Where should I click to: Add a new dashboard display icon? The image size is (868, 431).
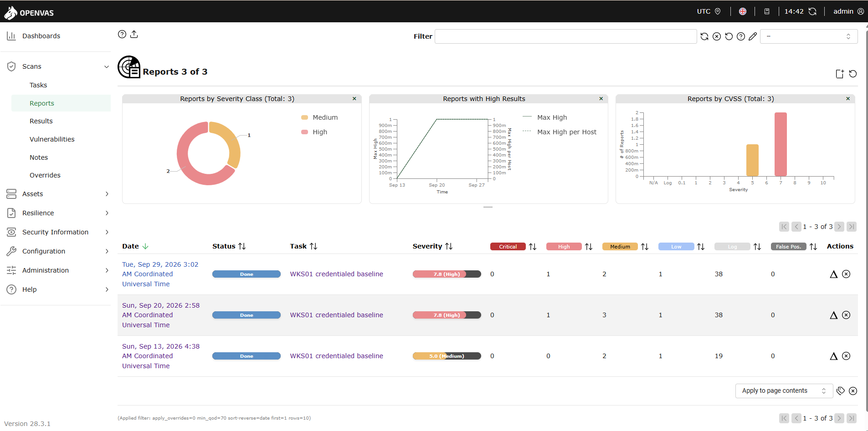pyautogui.click(x=840, y=74)
